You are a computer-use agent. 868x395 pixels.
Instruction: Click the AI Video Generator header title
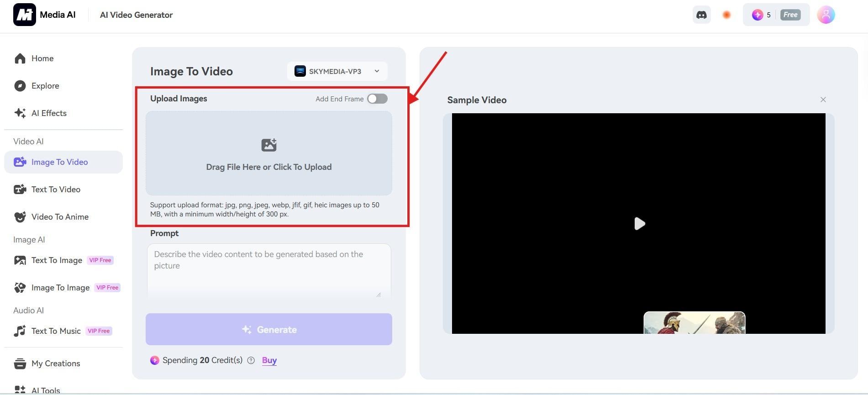coord(136,15)
